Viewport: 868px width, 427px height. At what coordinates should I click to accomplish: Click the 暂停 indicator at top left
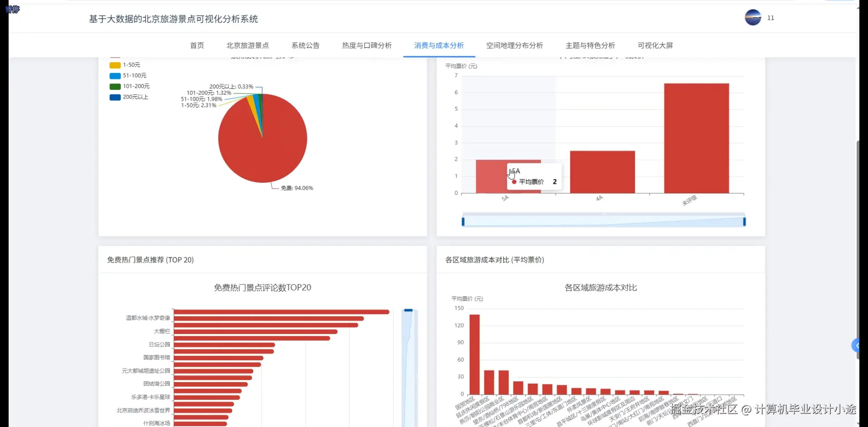[12, 10]
